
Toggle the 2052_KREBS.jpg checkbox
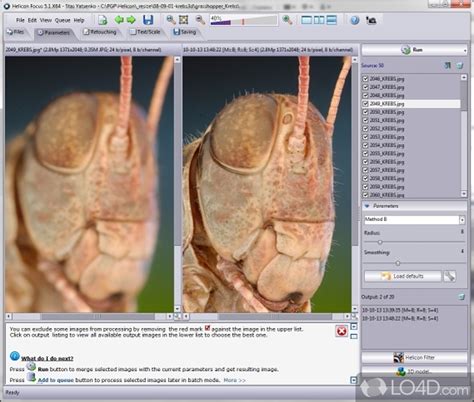[365, 128]
